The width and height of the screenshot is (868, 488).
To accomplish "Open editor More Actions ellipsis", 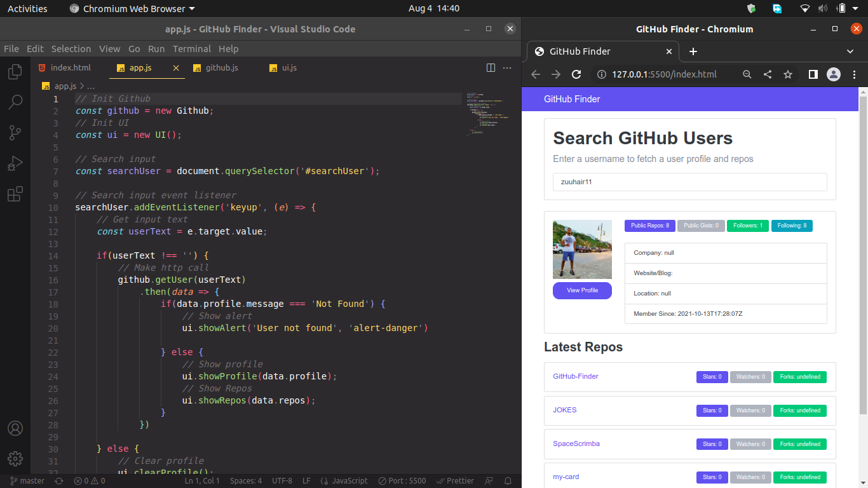I will (x=507, y=67).
